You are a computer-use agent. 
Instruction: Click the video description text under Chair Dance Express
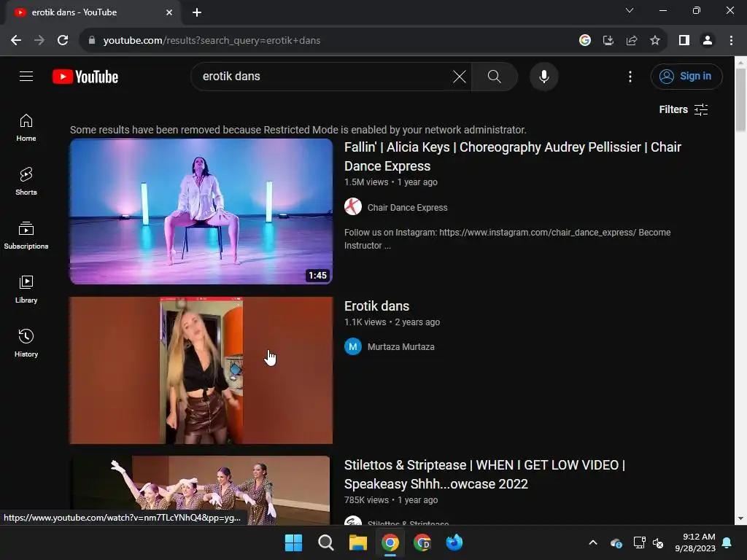pyautogui.click(x=508, y=239)
